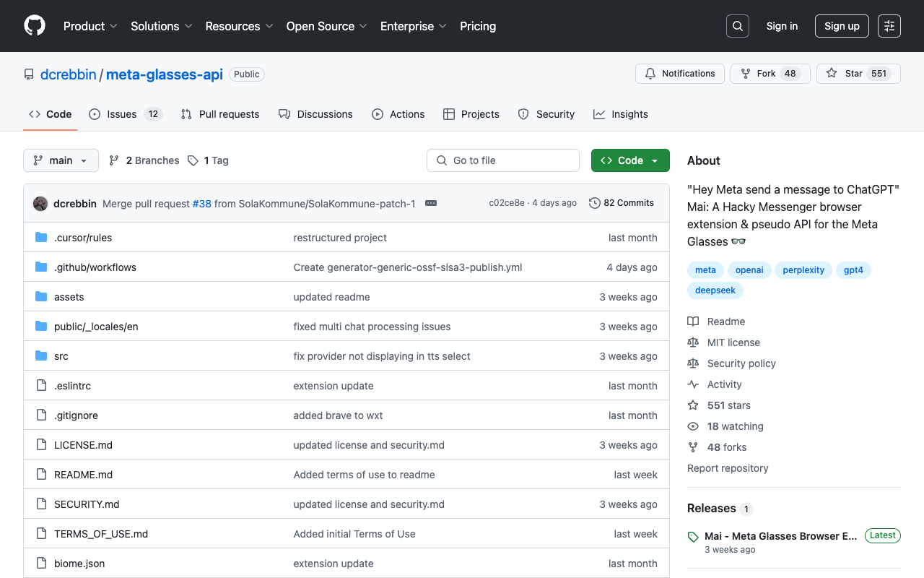Expand commit message ellipsis icon
Image resolution: width=924 pixels, height=578 pixels.
click(x=431, y=204)
